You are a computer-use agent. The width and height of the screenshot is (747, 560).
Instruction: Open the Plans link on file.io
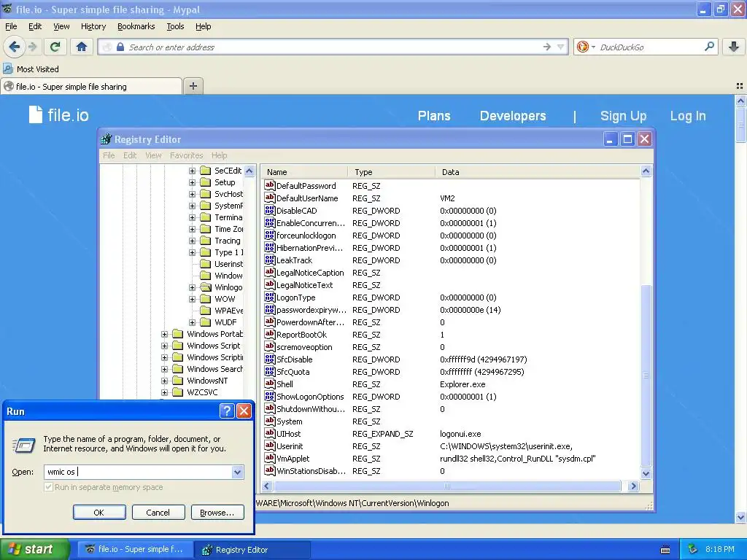pos(434,116)
